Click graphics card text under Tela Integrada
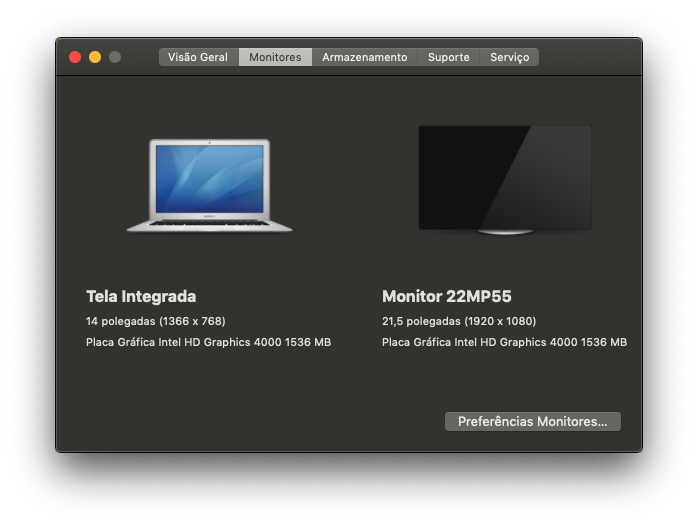 [x=208, y=342]
